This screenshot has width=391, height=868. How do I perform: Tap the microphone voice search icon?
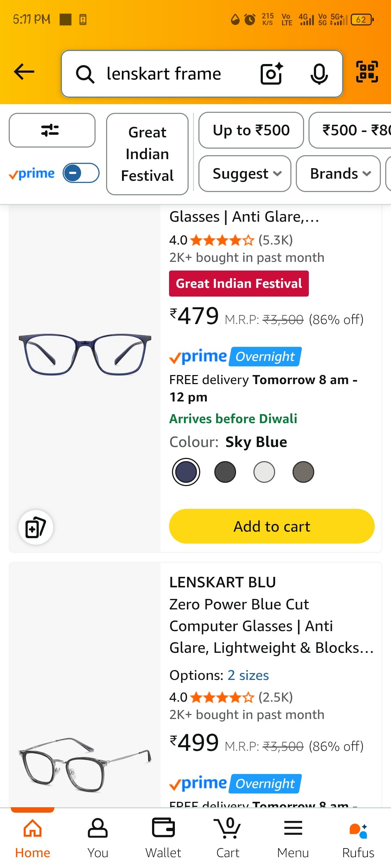319,73
